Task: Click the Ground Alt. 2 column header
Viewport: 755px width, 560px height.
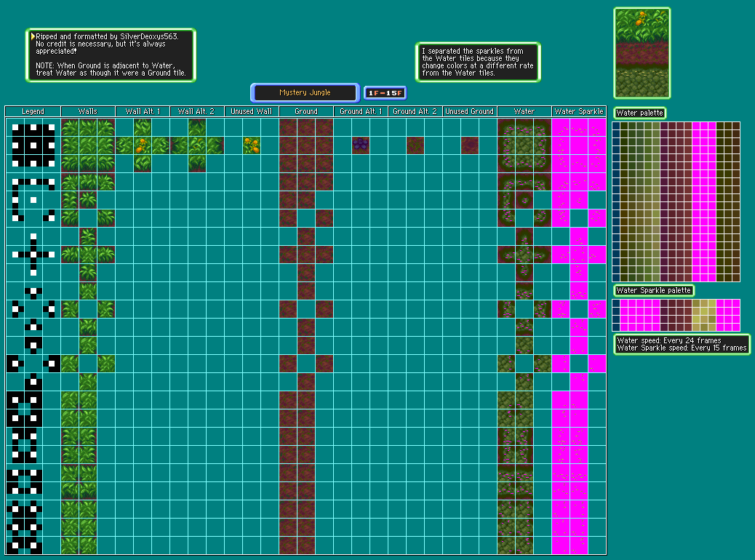Action: tap(415, 112)
